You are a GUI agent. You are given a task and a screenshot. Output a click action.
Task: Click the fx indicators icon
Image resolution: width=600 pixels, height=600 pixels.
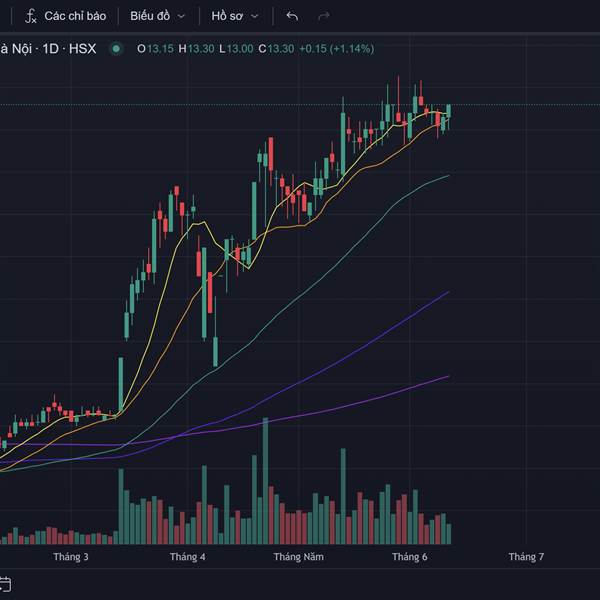(x=31, y=16)
